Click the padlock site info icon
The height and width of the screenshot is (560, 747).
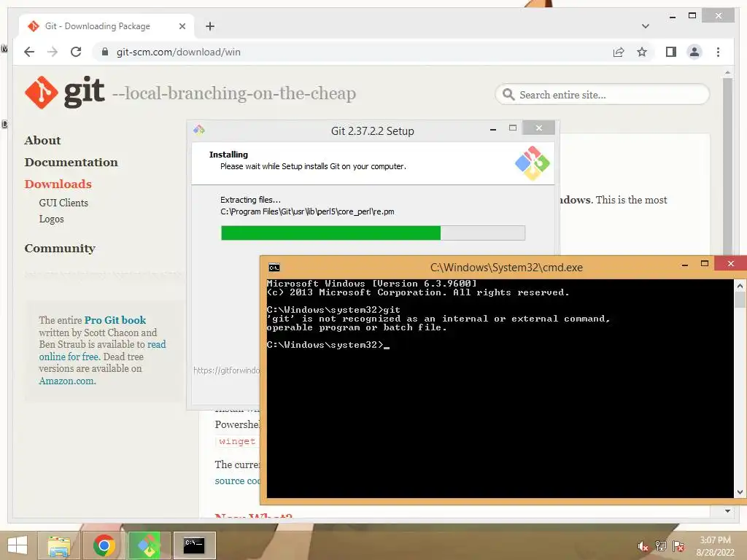[105, 52]
